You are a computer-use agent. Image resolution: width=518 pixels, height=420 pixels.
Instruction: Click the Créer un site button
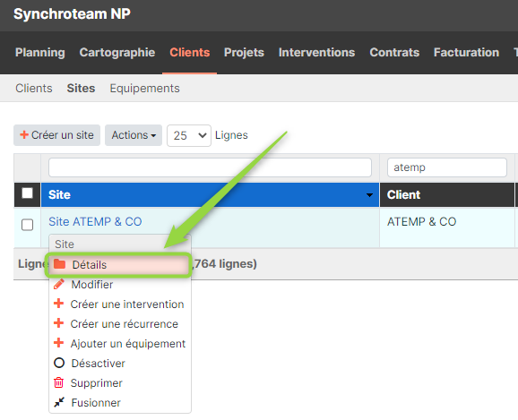pos(56,135)
